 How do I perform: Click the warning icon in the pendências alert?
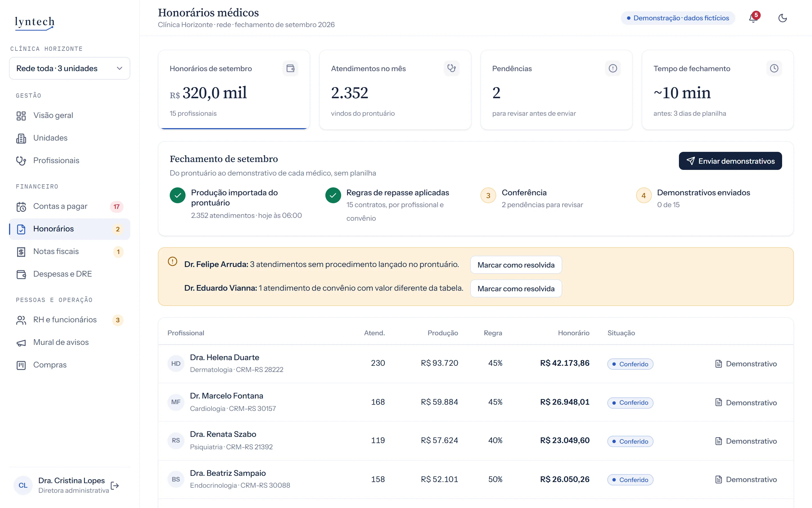point(173,261)
